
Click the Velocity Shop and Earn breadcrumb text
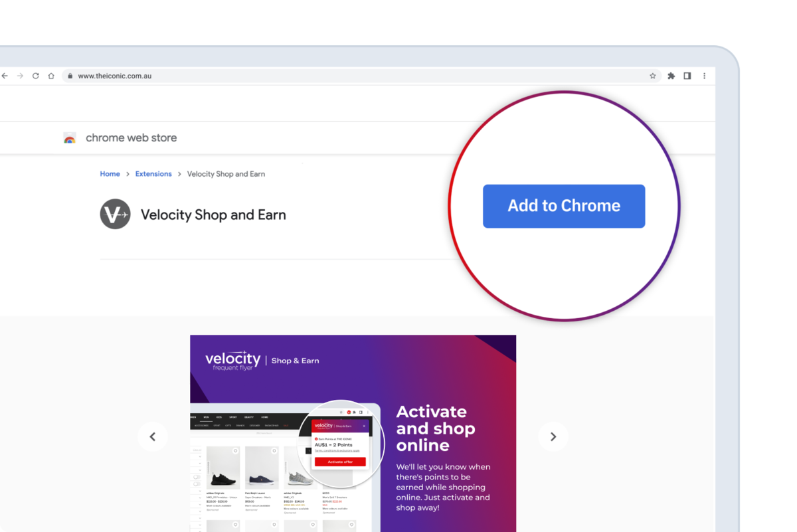point(226,174)
